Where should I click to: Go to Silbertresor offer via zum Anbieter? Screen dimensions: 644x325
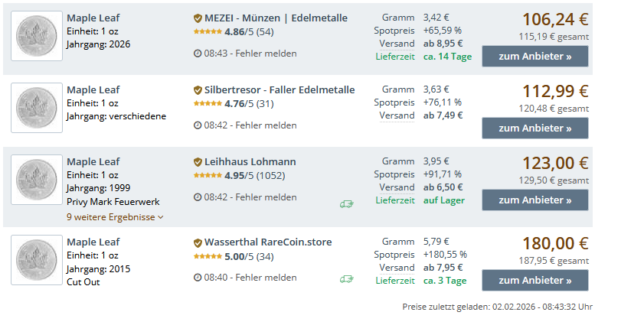pos(534,128)
